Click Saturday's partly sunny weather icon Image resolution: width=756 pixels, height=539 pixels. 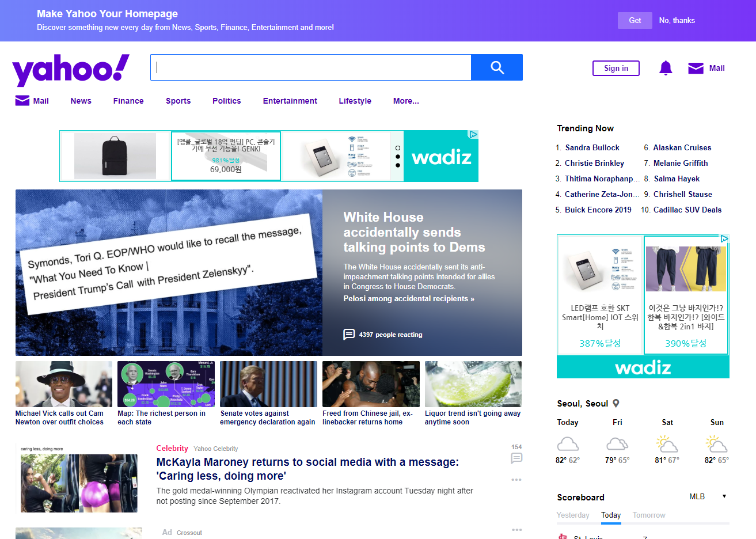coord(667,444)
